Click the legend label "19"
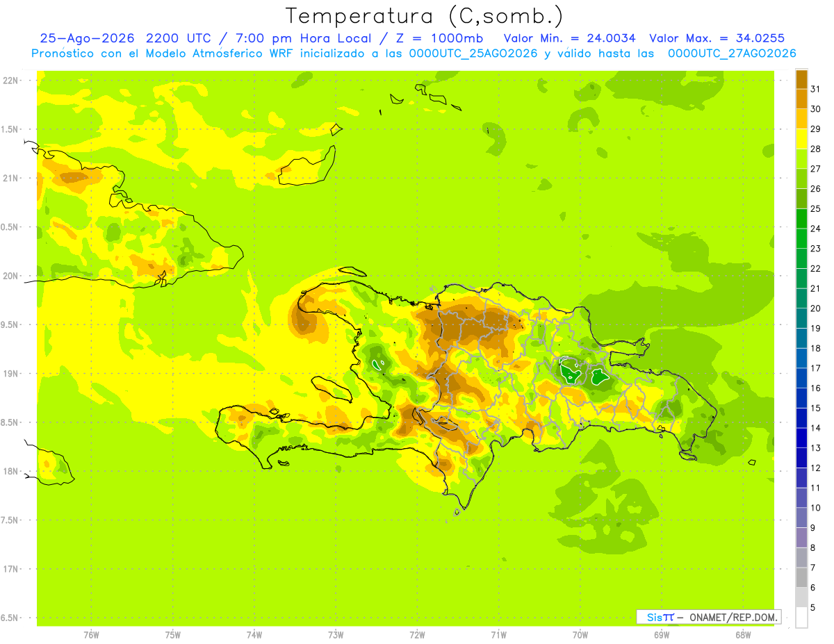The height and width of the screenshot is (644, 834). 816,328
